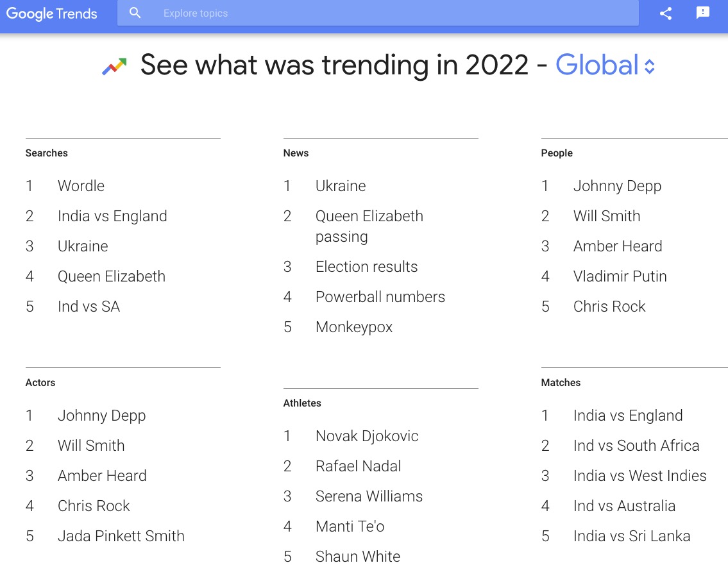Open the Global region dropdown

point(605,65)
